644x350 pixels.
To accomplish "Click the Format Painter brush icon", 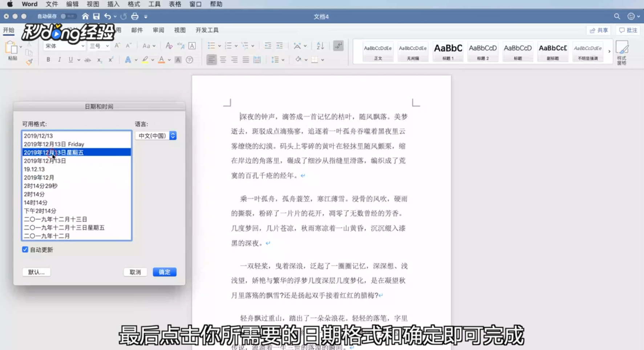I will (x=29, y=62).
